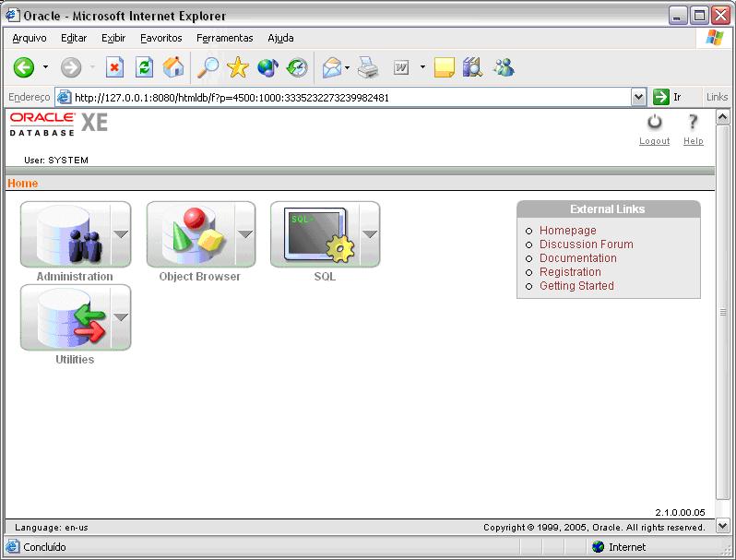Viewport: 736px width, 560px height.
Task: Open the Favoritos menu
Action: (x=161, y=38)
